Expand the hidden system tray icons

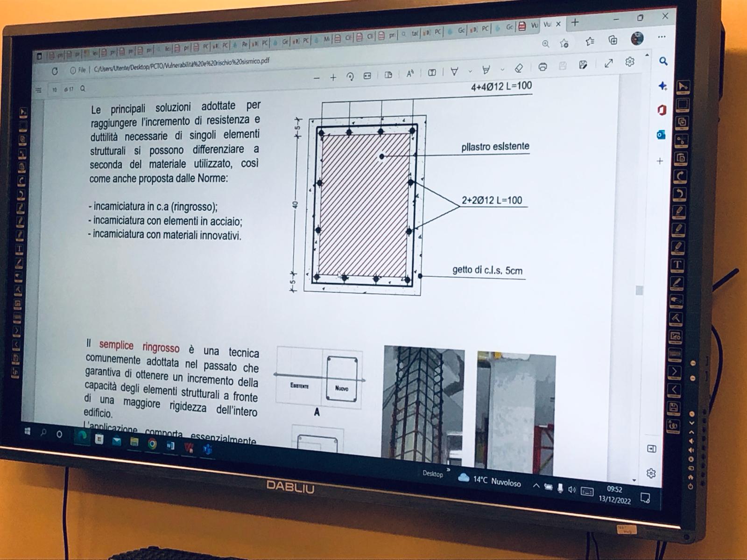click(536, 486)
